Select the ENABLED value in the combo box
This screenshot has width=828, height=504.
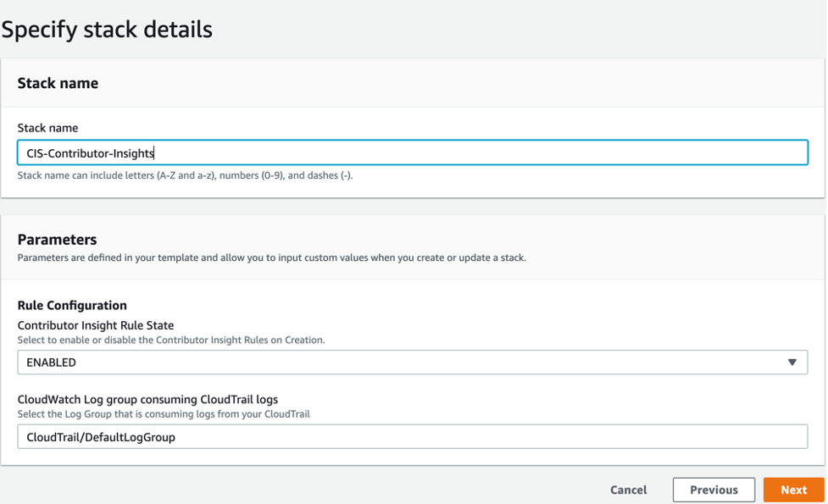53,362
